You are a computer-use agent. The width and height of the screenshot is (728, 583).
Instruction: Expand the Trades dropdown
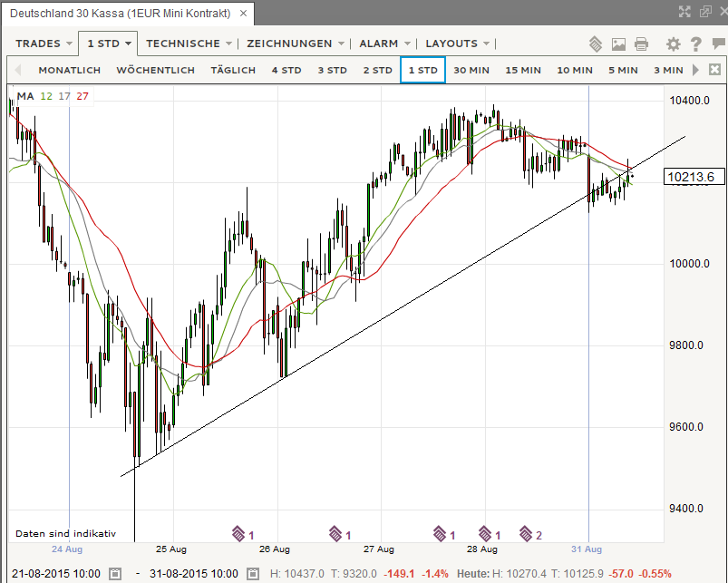click(44, 44)
